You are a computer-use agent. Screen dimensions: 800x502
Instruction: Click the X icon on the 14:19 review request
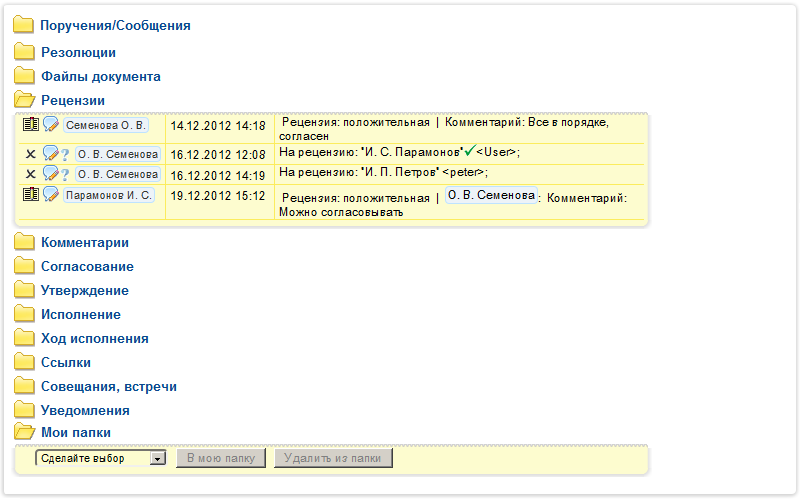tap(30, 174)
